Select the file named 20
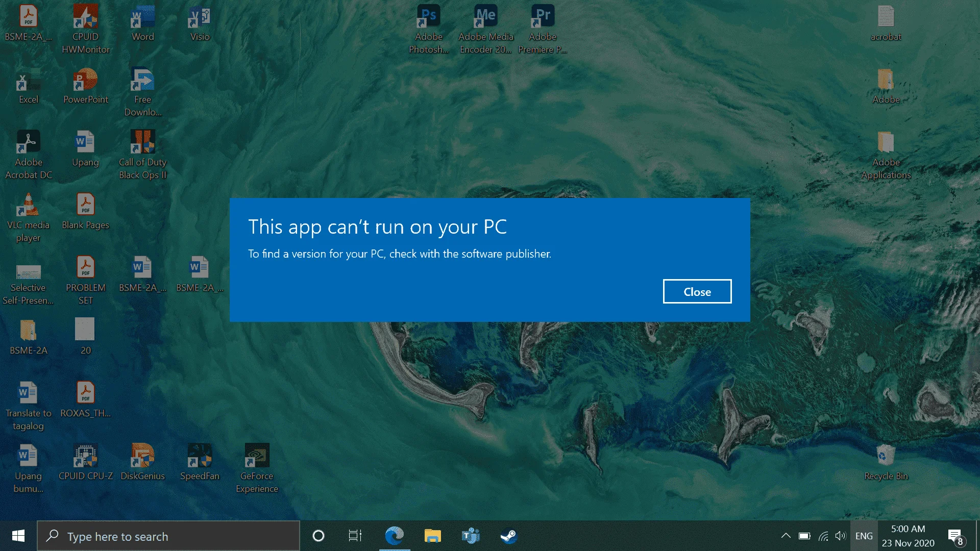The height and width of the screenshot is (551, 980). coord(85,337)
